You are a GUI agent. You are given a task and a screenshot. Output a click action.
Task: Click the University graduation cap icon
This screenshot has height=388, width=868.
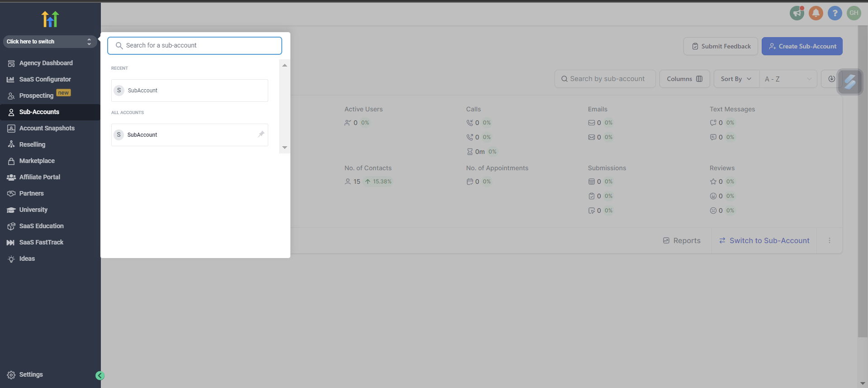tap(11, 210)
